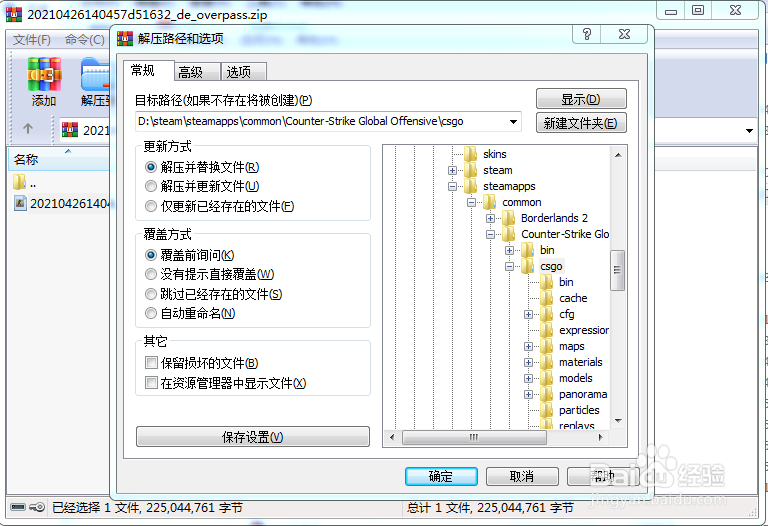Collapse the csgo folder node
768x526 pixels.
509,266
